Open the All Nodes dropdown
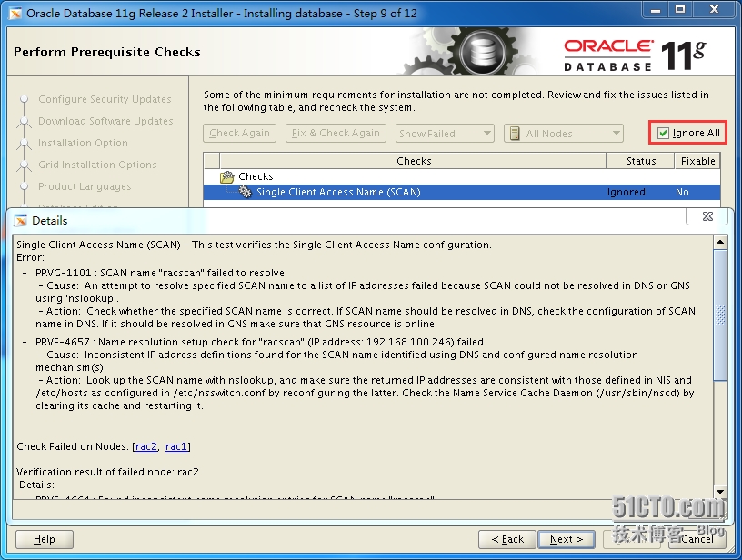The height and width of the screenshot is (560, 742). (564, 134)
